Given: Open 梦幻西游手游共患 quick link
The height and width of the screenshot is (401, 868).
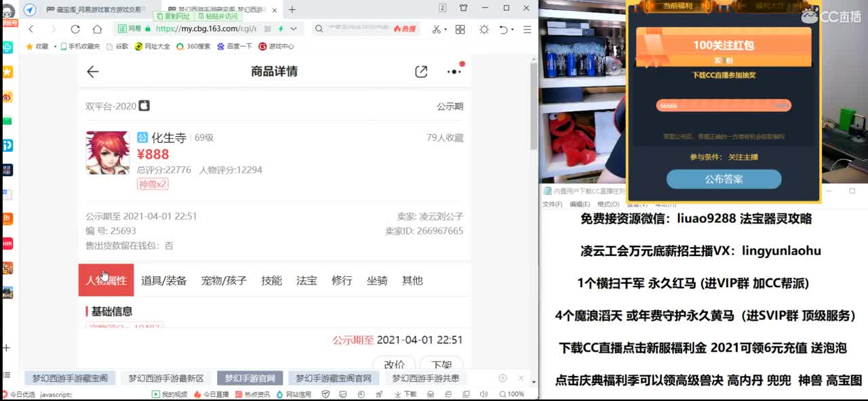Looking at the screenshot, I should pos(425,378).
